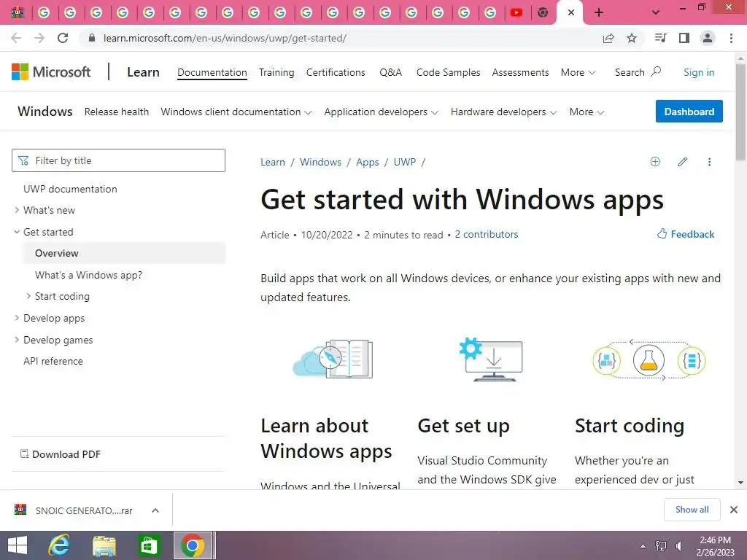Open the Training menu item
Image resolution: width=747 pixels, height=560 pixels.
(276, 72)
